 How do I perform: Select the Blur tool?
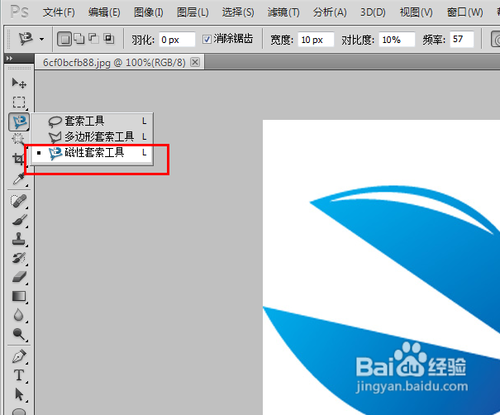pos(19,315)
